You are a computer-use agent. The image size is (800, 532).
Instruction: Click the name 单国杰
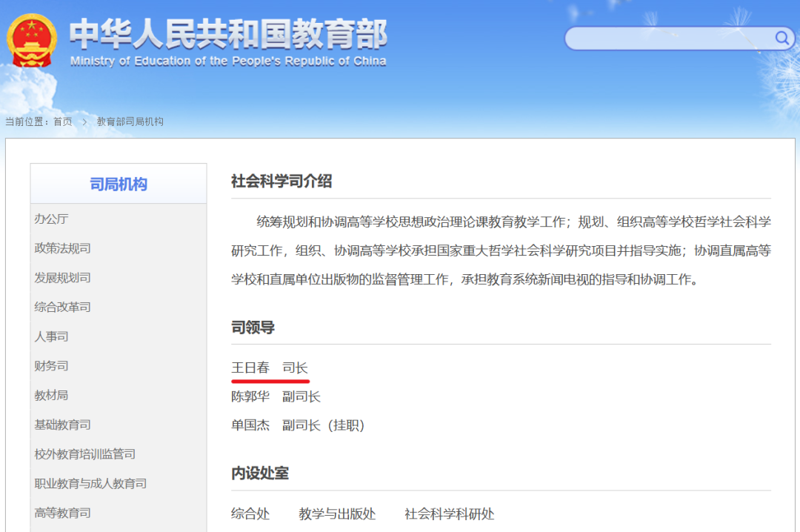tap(250, 425)
